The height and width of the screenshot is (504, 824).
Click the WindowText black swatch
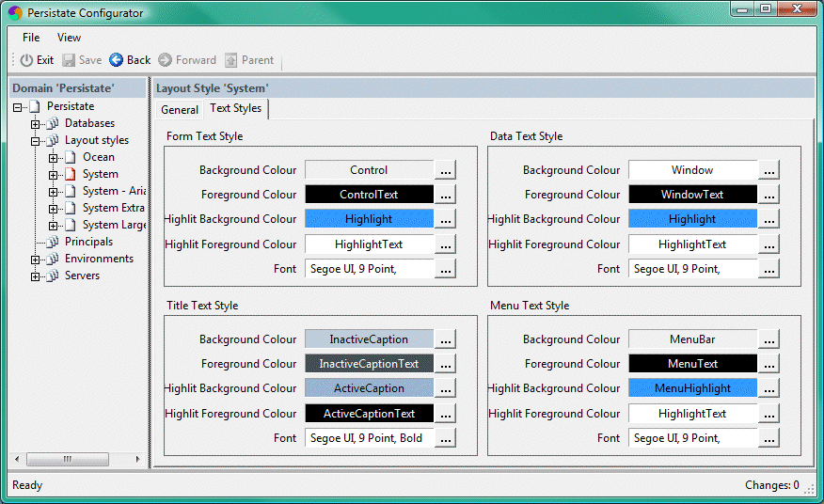tap(693, 195)
